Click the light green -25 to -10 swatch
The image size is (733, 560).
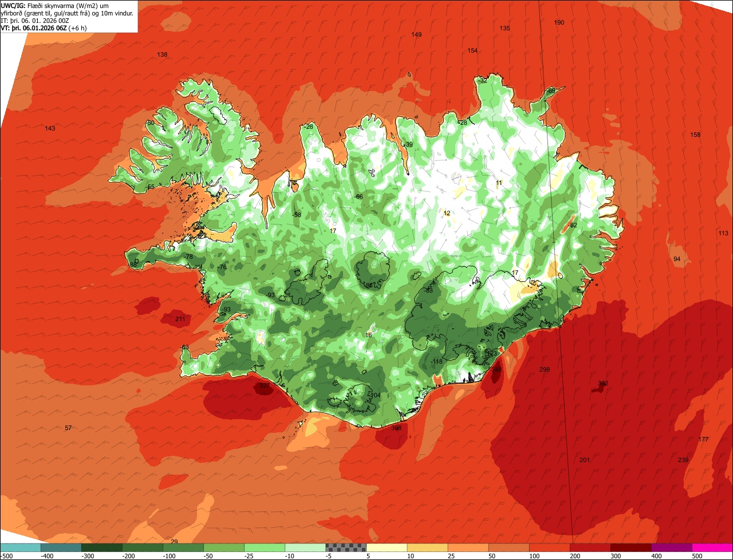pyautogui.click(x=265, y=548)
